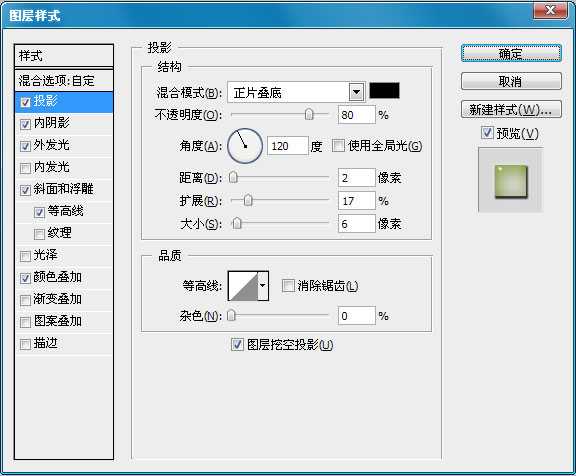Click the 取消 cancel button
The width and height of the screenshot is (576, 476).
[511, 81]
